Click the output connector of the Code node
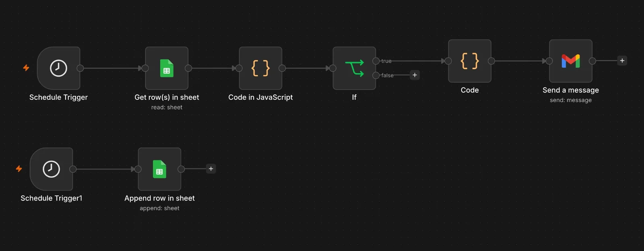This screenshot has width=644, height=251. [491, 61]
